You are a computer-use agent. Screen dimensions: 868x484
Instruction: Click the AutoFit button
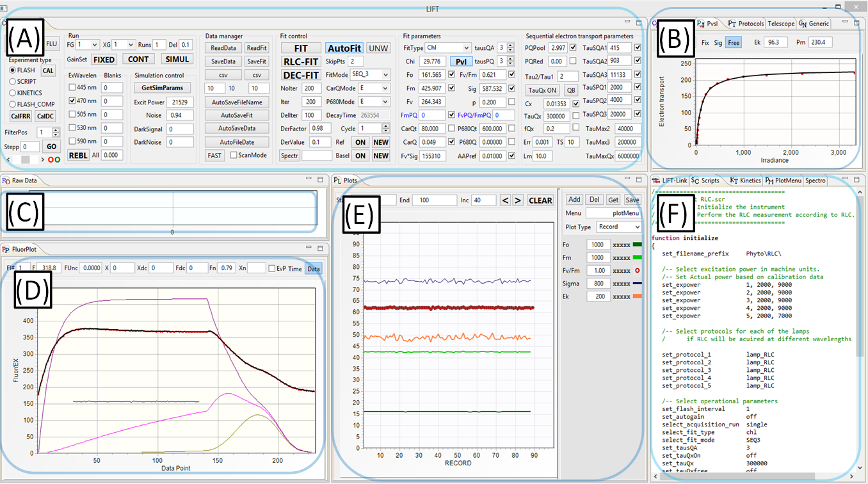pyautogui.click(x=344, y=48)
